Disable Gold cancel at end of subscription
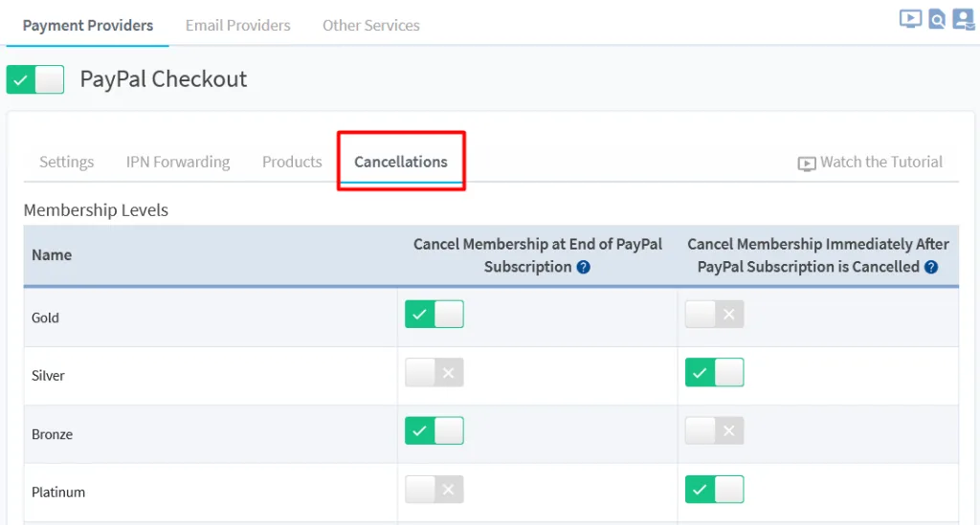Image resolution: width=980 pixels, height=525 pixels. tap(434, 314)
